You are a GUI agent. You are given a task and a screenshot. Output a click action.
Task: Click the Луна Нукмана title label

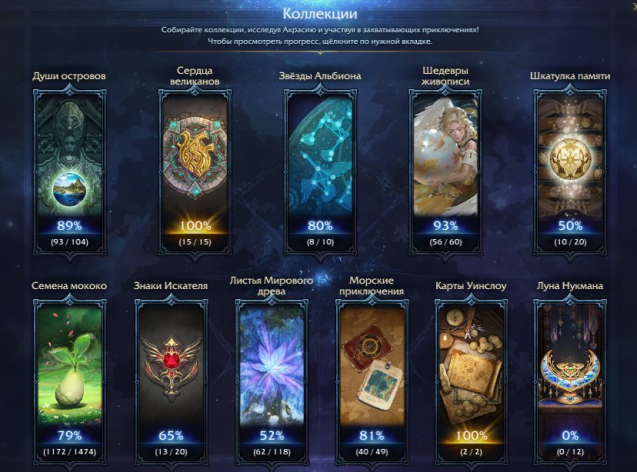coord(570,286)
